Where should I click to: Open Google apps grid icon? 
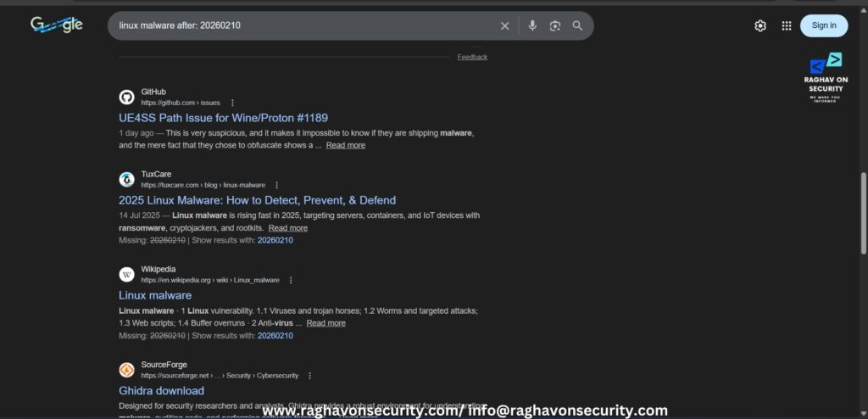pyautogui.click(x=786, y=25)
